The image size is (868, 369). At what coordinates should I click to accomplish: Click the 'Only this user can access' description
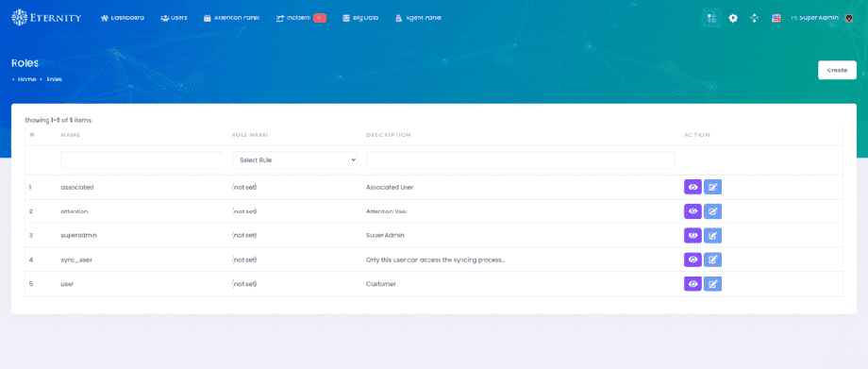pos(436,260)
